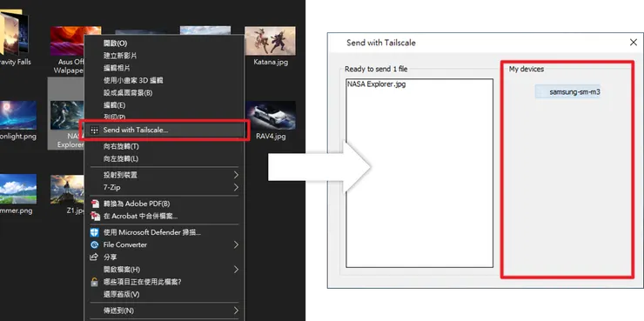Expand the 傳送到(N) submenu arrow

(236, 311)
